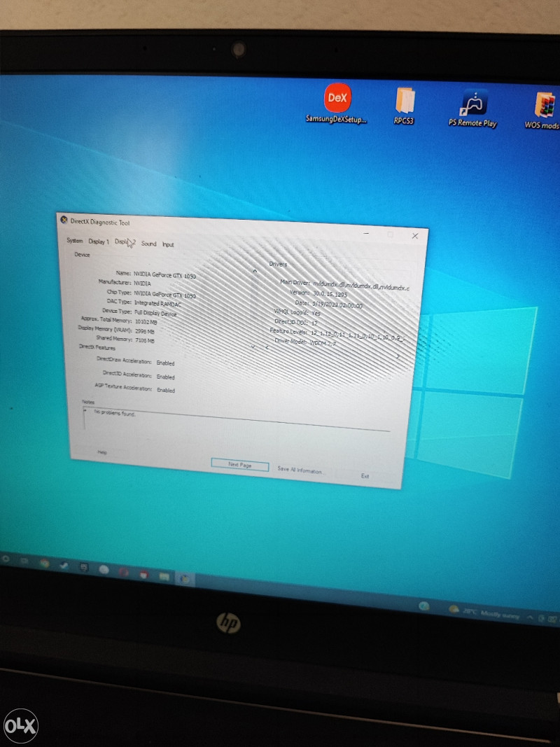Select the WHQL Logo'd Yes value

point(316,313)
